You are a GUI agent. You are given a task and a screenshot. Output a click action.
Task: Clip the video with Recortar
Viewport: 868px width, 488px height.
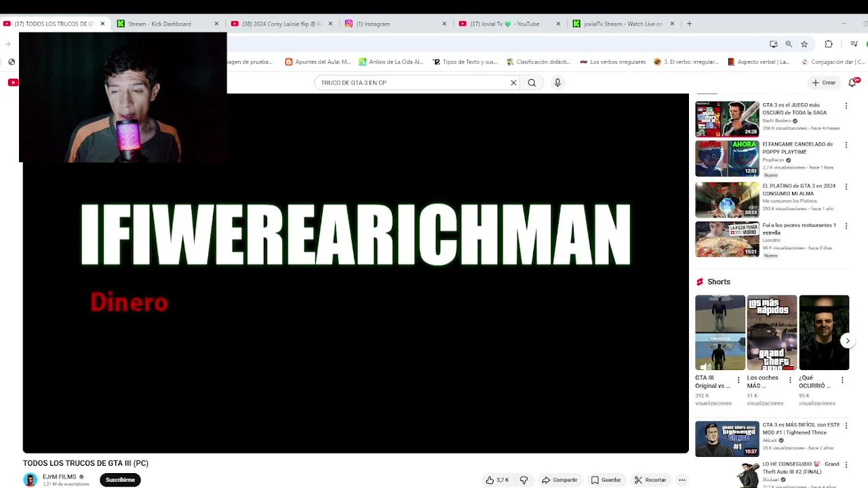coord(650,480)
